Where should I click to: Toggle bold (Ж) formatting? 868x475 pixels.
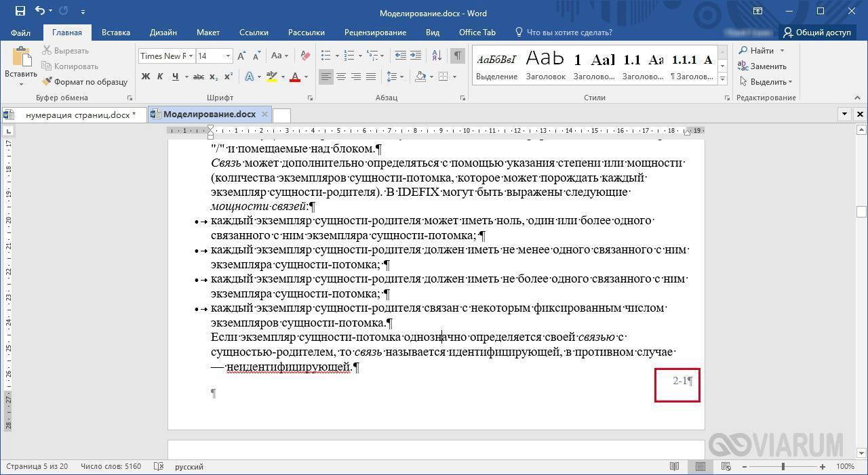pyautogui.click(x=146, y=77)
